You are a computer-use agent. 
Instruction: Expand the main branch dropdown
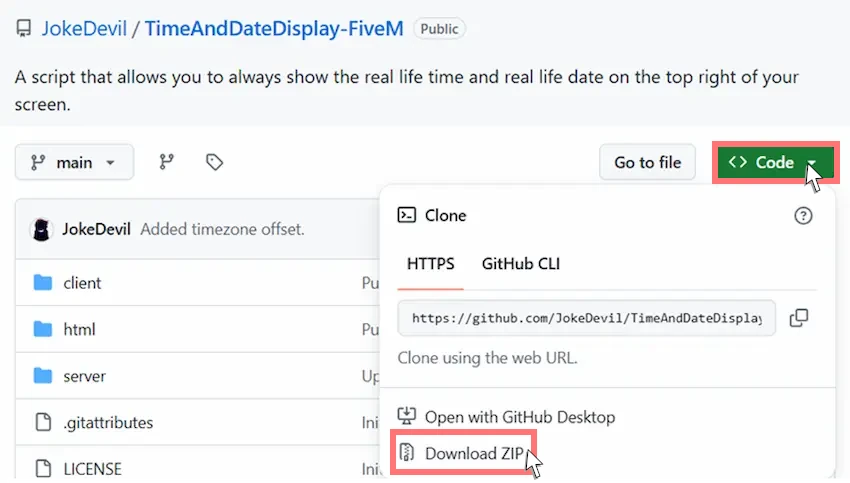pyautogui.click(x=74, y=162)
